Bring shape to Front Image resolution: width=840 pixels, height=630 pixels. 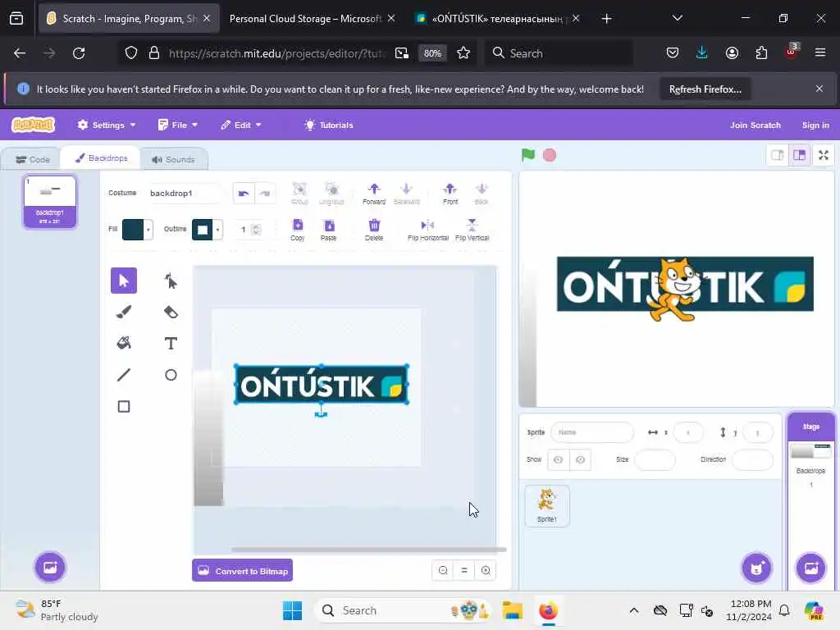[x=450, y=194]
